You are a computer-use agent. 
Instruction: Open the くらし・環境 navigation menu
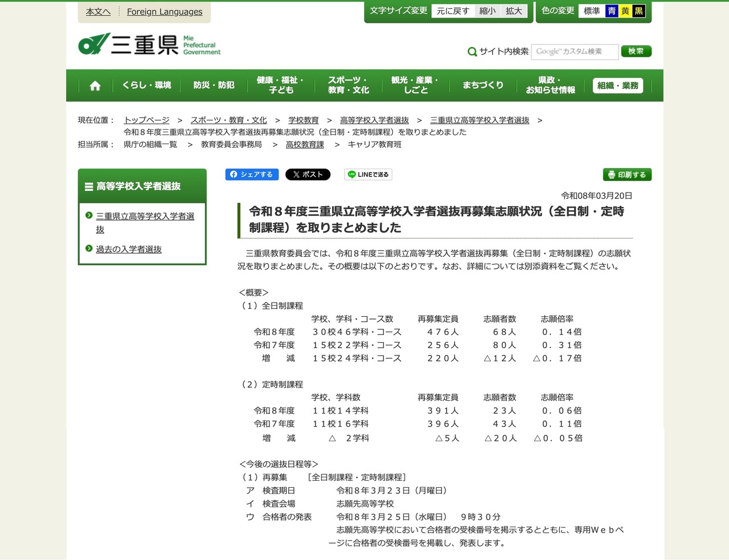146,85
